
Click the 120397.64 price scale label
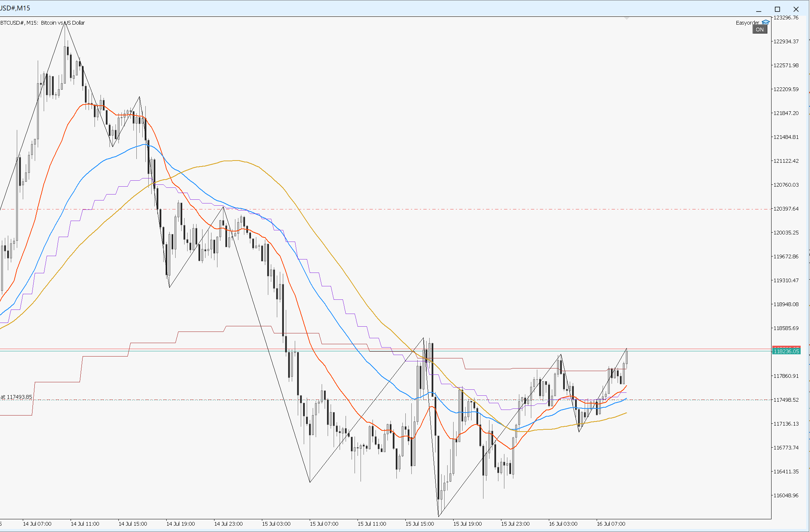click(786, 209)
